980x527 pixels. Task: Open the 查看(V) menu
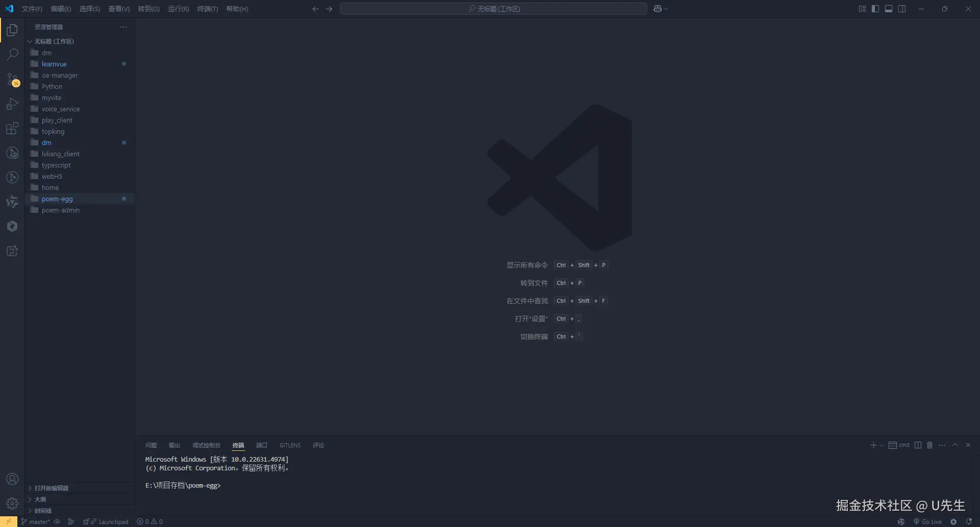tap(119, 9)
